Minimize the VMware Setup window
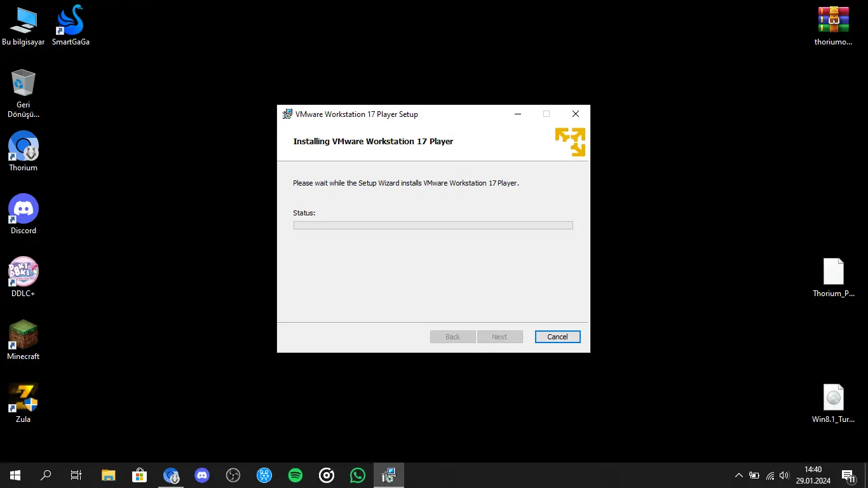 518,114
